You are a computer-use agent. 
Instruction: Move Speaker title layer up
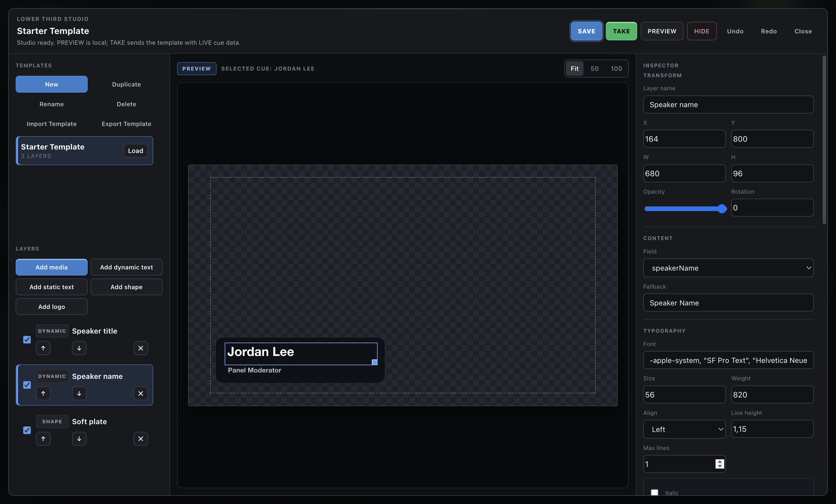point(43,348)
